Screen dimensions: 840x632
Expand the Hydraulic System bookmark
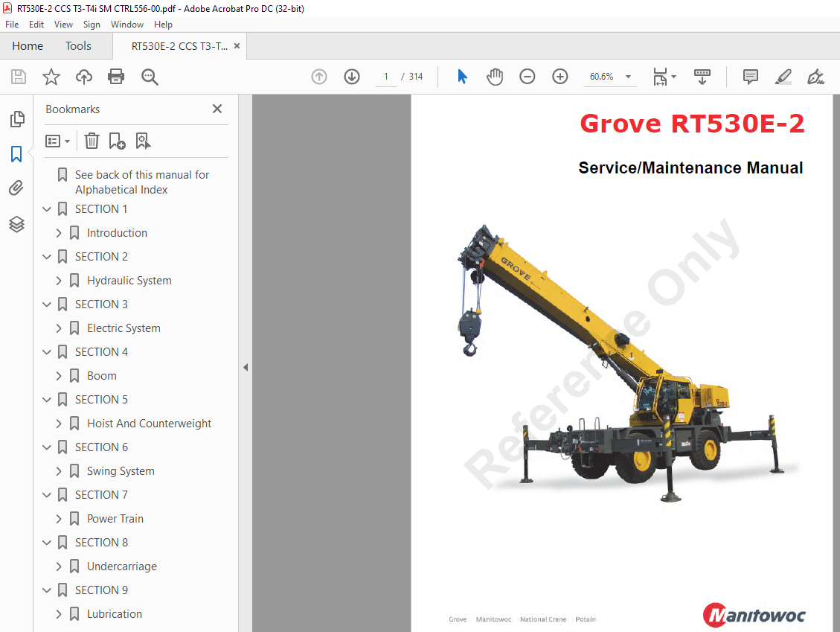coord(59,281)
